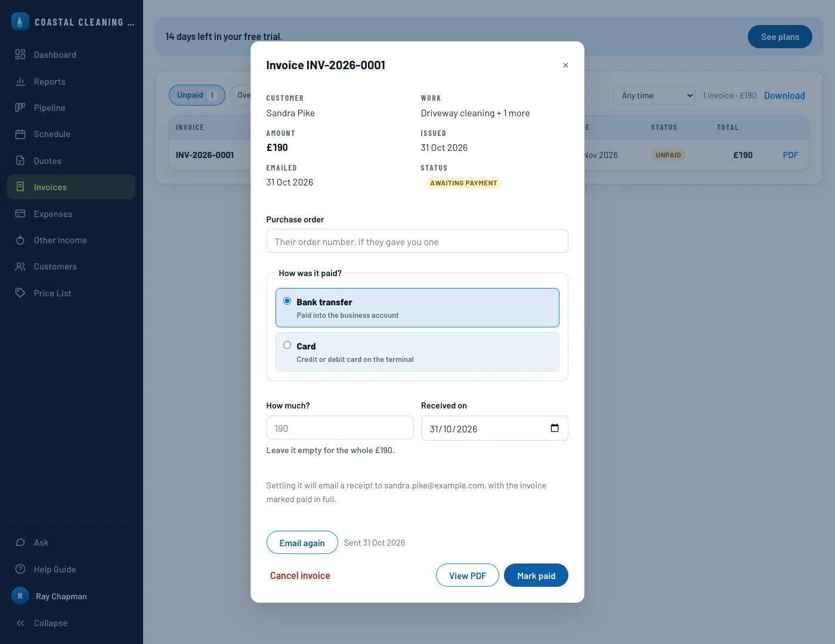835x644 pixels.
Task: Switch to the Unpaid invoices tab
Action: click(197, 95)
